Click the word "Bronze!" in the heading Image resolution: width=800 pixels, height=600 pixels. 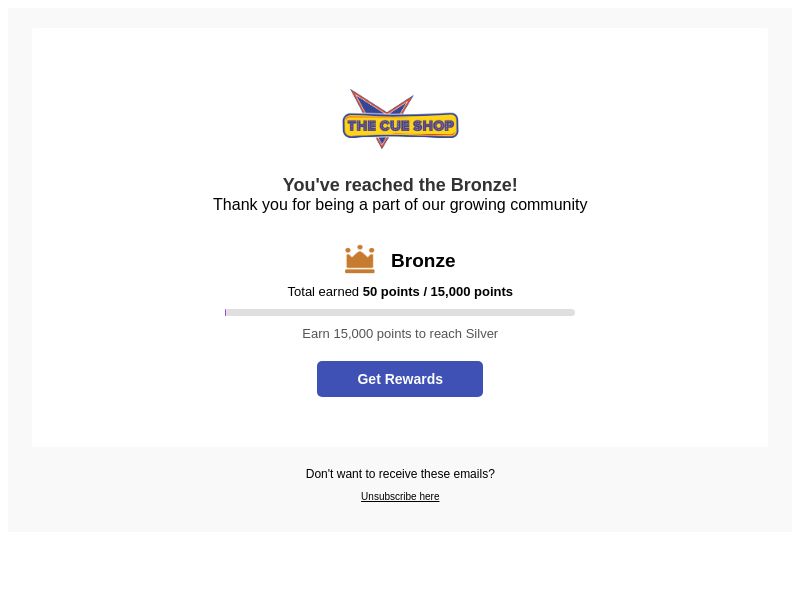[484, 185]
